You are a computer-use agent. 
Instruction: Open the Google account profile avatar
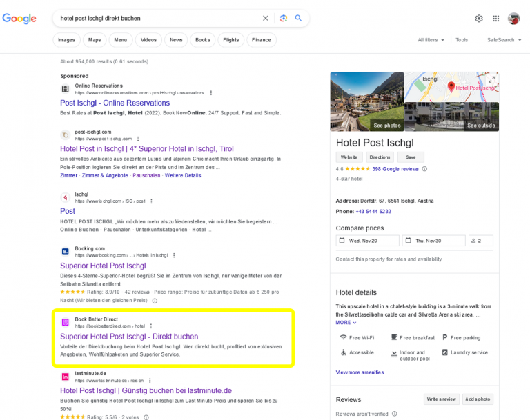(513, 19)
